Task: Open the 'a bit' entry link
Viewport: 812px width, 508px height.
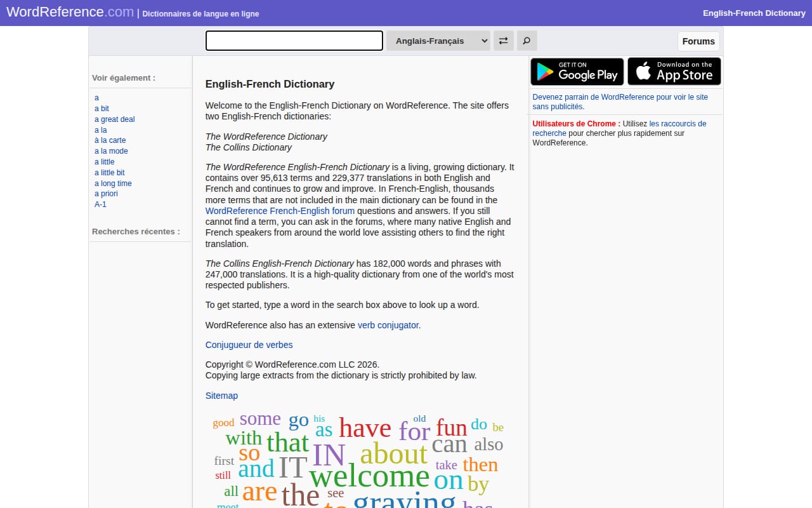Action: pyautogui.click(x=101, y=109)
